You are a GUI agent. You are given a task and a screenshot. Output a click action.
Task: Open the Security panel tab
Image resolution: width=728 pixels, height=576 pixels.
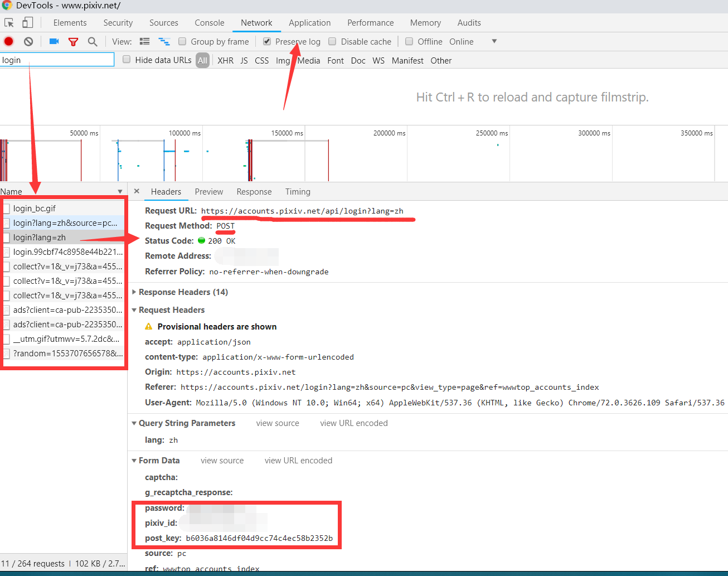[118, 23]
